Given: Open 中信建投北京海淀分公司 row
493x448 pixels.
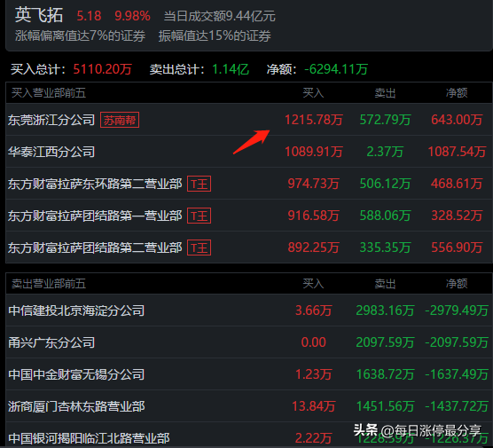Looking at the screenshot, I should 249,310.
